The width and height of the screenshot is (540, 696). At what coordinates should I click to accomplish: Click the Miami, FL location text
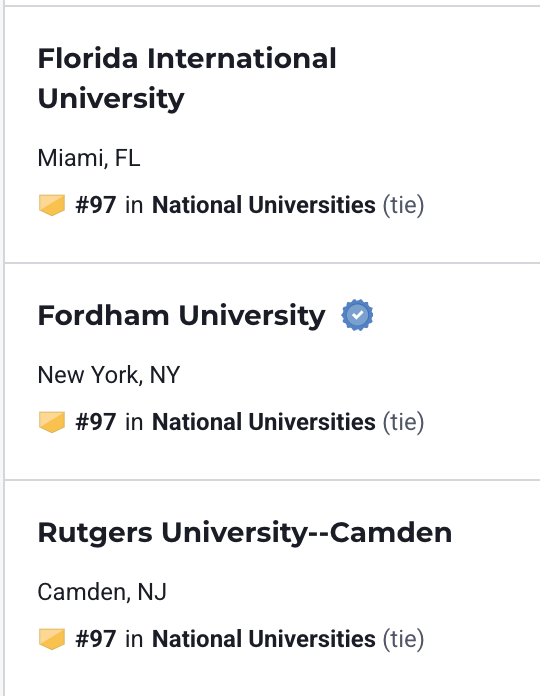pyautogui.click(x=89, y=158)
